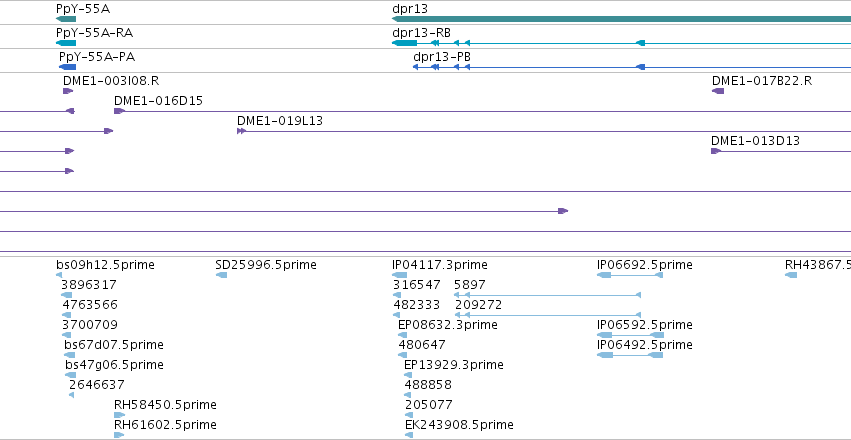Select the bs09h12.5prime EST label
This screenshot has height=440, width=851.
point(105,265)
